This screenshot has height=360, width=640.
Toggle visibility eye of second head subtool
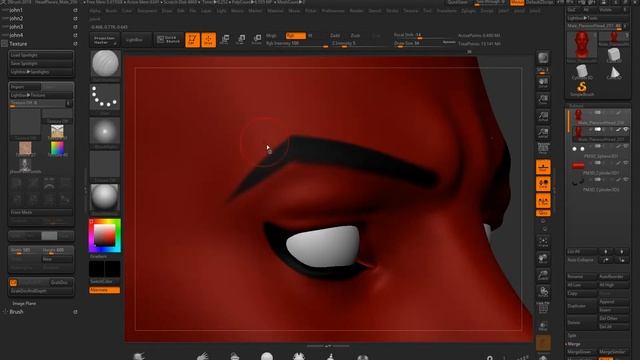(x=626, y=129)
